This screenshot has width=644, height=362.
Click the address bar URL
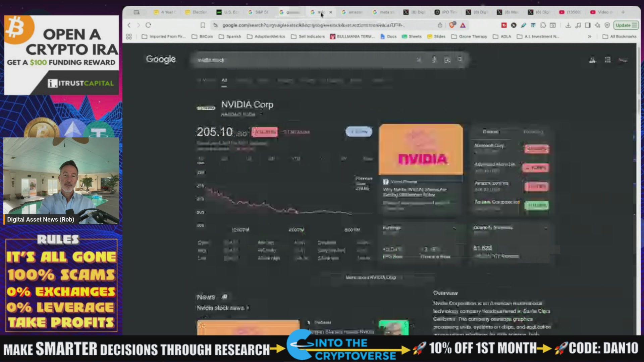pos(314,25)
